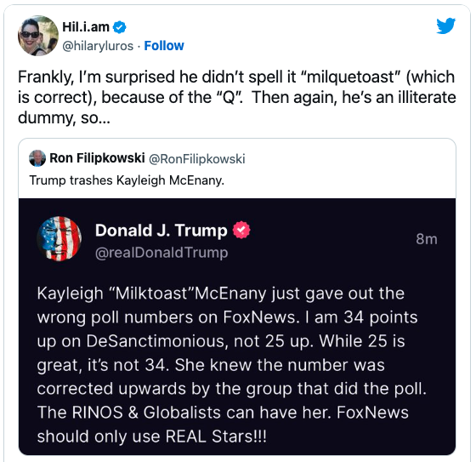Click the 8m timestamp on Trump's post
The height and width of the screenshot is (462, 476).
[x=427, y=239]
